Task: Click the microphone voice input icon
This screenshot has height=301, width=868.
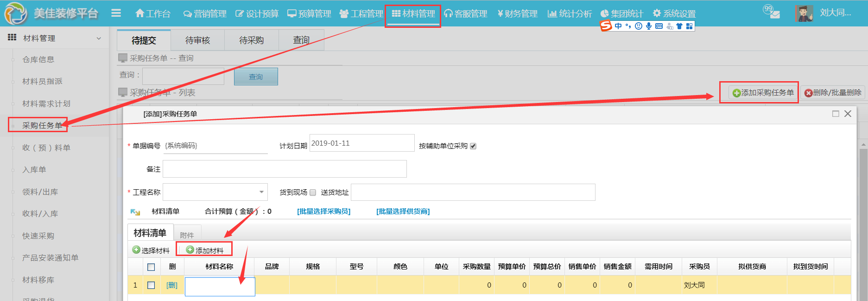Action: tap(649, 26)
